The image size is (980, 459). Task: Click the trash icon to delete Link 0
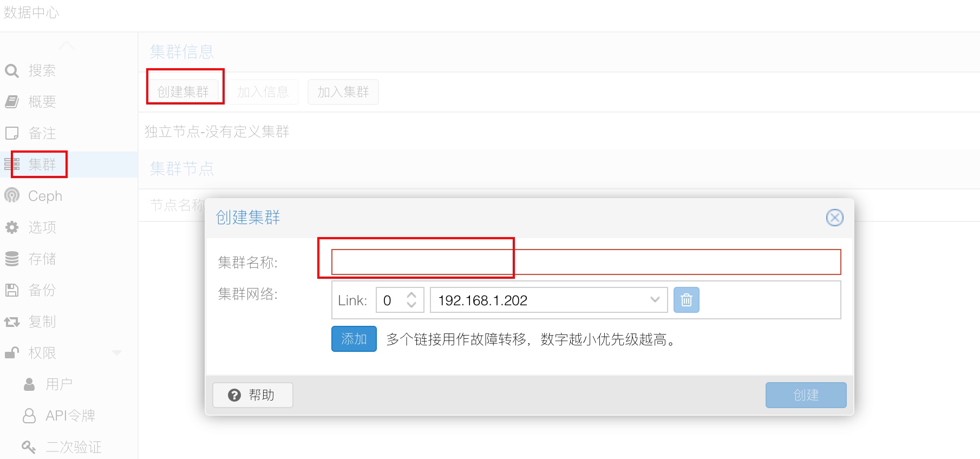pyautogui.click(x=686, y=300)
